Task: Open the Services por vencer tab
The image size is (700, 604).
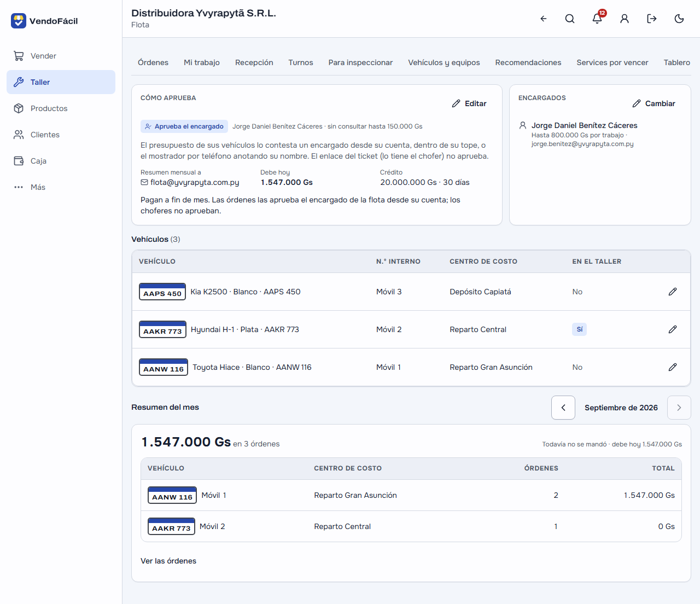Action: [x=612, y=62]
